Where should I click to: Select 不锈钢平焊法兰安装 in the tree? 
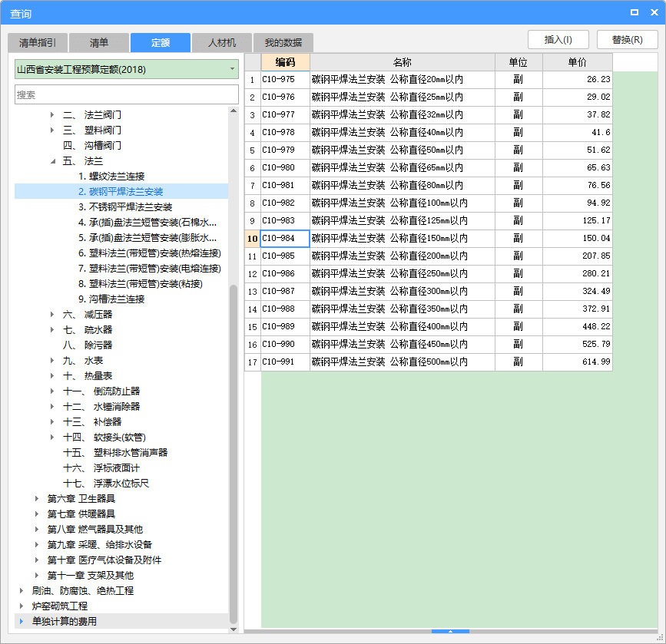click(125, 207)
